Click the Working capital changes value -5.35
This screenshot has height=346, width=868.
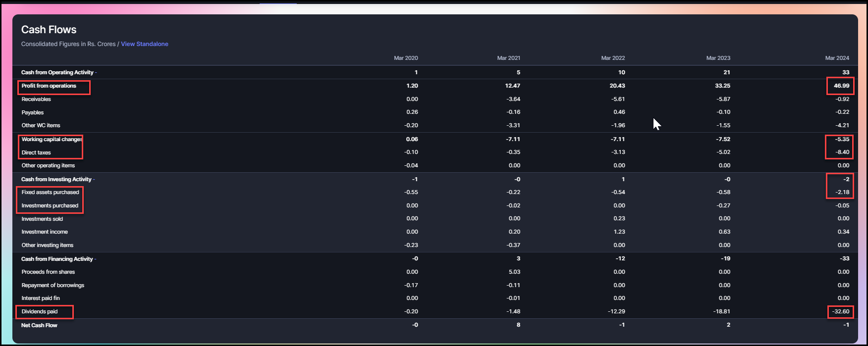842,139
